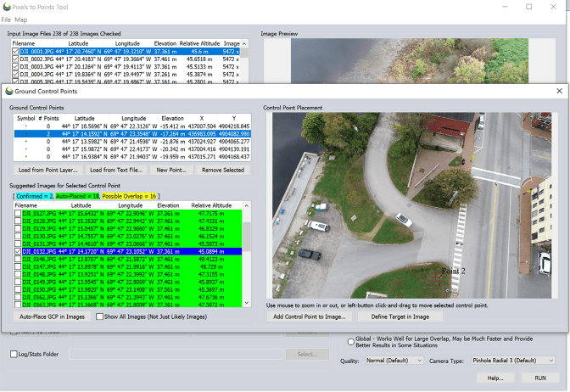Click the Elevation header in control points table
Viewport: 570px width, 392px height.
tap(172, 118)
